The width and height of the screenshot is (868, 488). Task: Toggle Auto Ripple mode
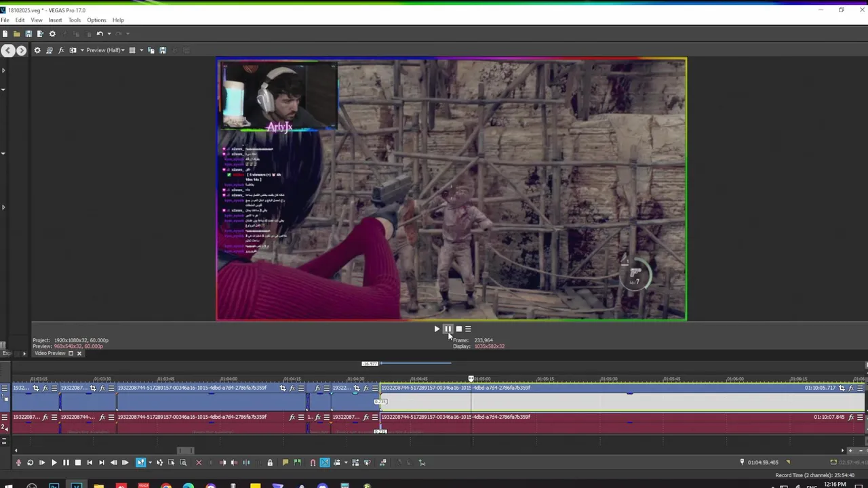[x=336, y=462]
